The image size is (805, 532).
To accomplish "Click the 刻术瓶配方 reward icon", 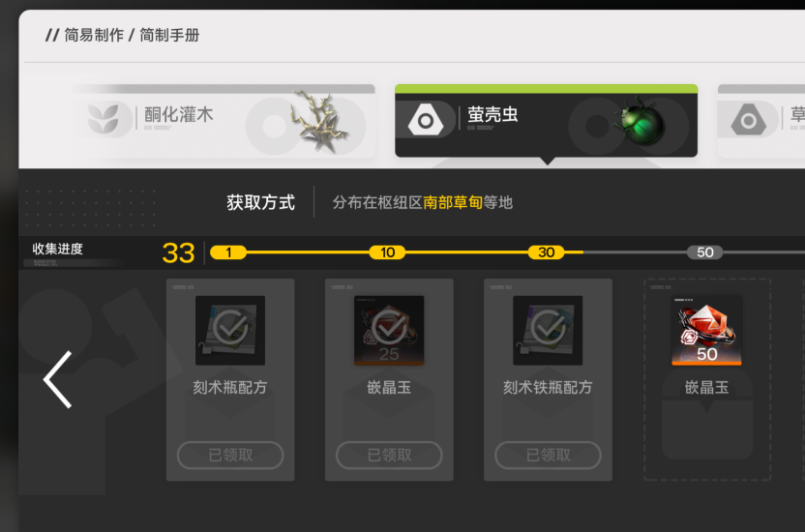I will [230, 331].
